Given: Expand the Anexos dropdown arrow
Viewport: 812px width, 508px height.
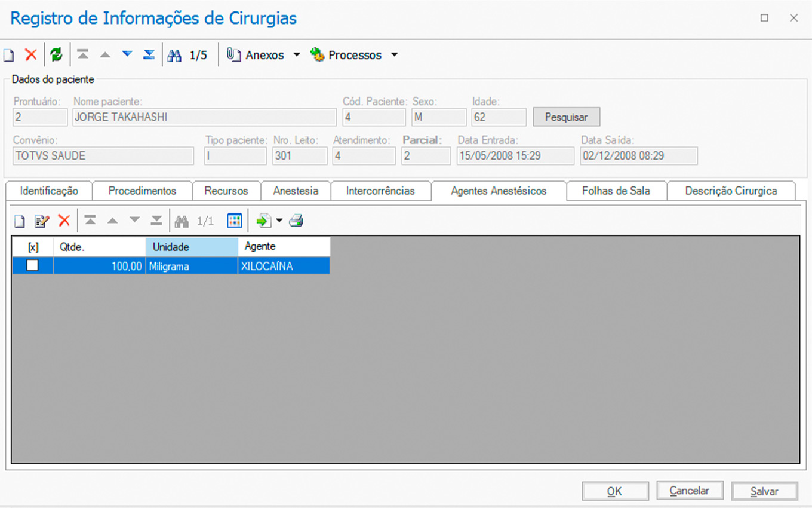Looking at the screenshot, I should coord(297,55).
